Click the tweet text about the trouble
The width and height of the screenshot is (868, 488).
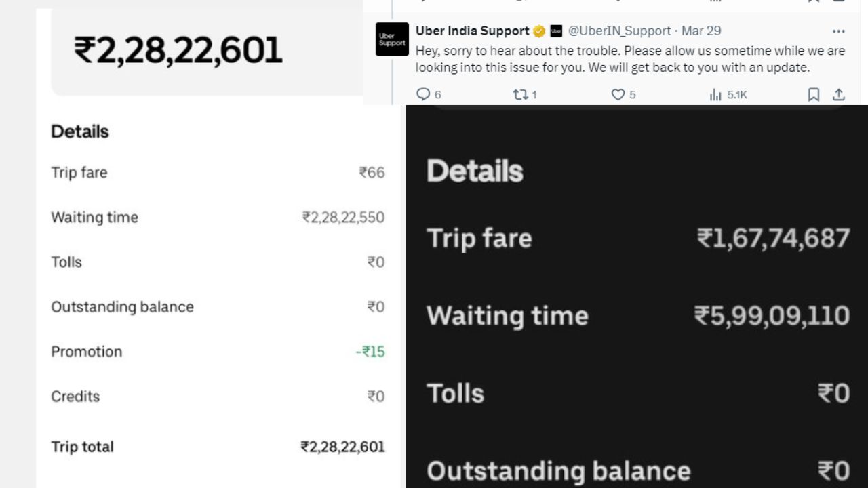[x=630, y=60]
